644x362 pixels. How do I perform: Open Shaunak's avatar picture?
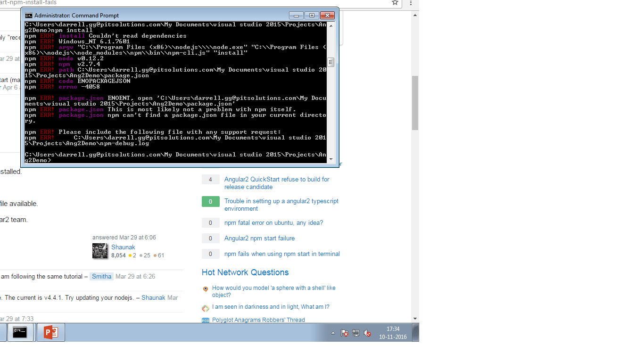click(100, 251)
